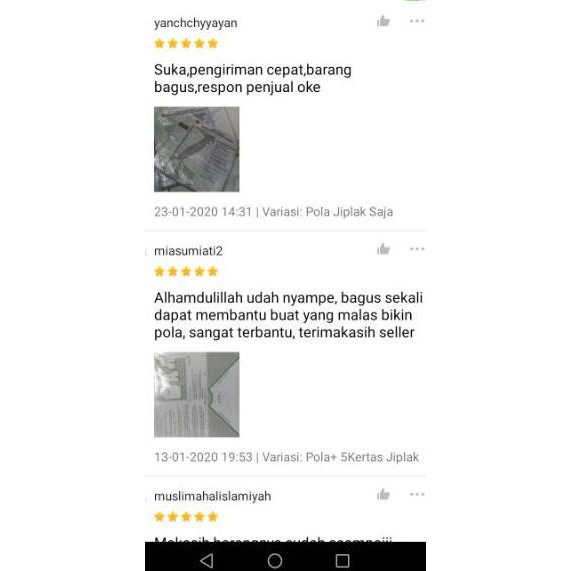The image size is (571, 571).
Task: Open yanchchyyayan's review photo thumbnail
Action: pyautogui.click(x=197, y=149)
